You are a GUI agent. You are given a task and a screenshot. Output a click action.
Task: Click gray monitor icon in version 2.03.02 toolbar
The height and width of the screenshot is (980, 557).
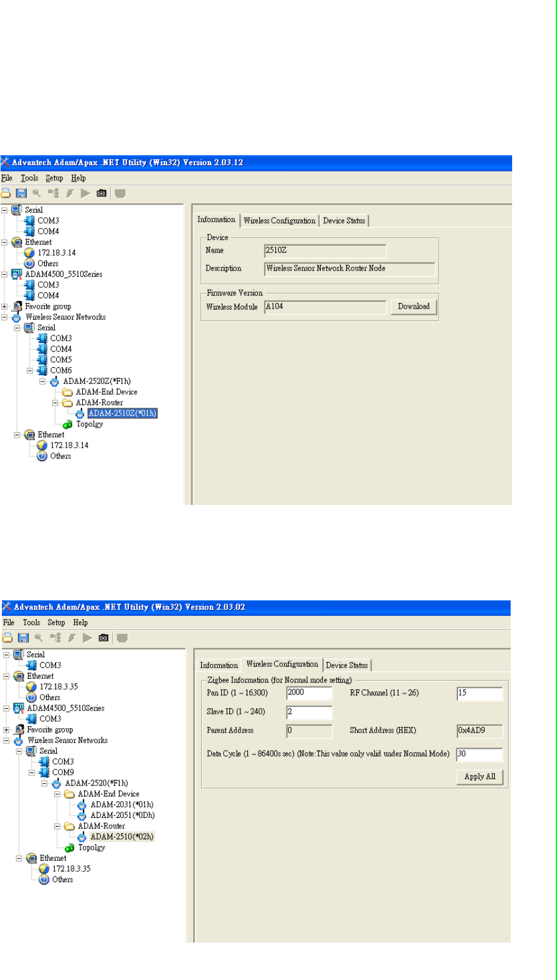122,638
